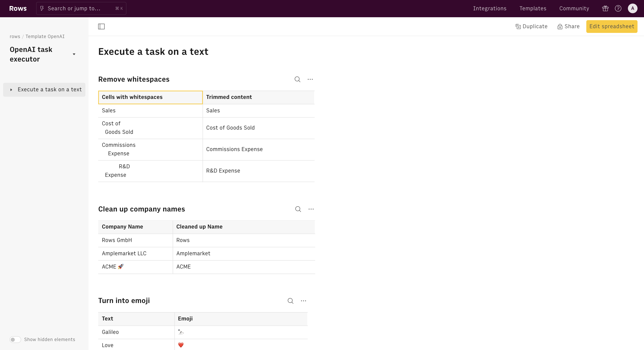The height and width of the screenshot is (350, 644).
Task: Search within Turn into emoji table
Action: click(290, 301)
